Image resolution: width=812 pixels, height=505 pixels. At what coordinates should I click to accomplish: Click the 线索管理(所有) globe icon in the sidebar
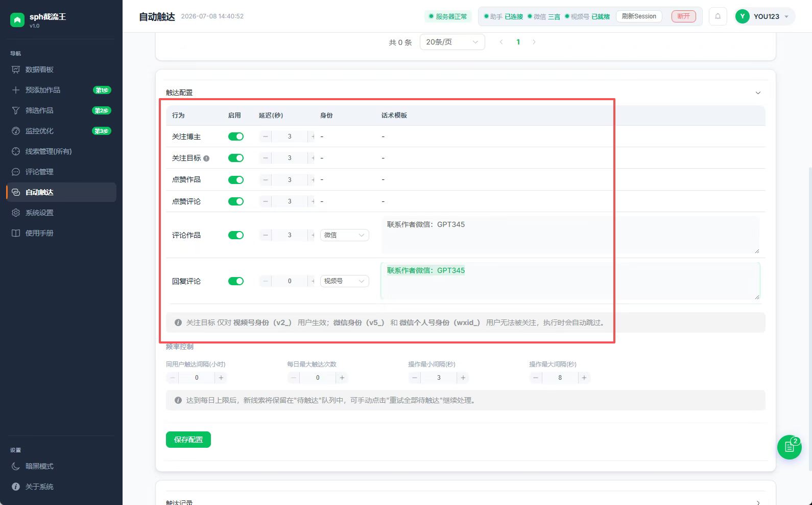(x=16, y=151)
